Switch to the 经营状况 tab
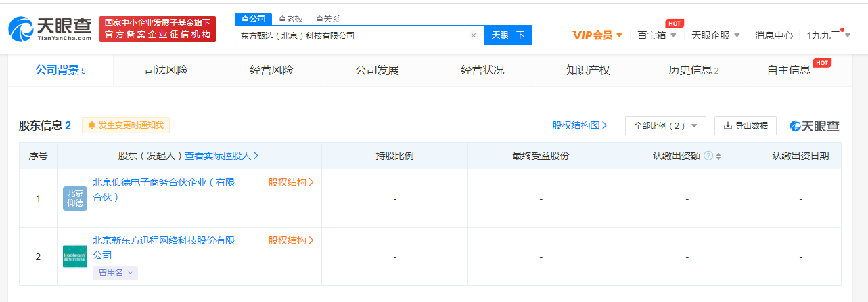 coord(482,70)
